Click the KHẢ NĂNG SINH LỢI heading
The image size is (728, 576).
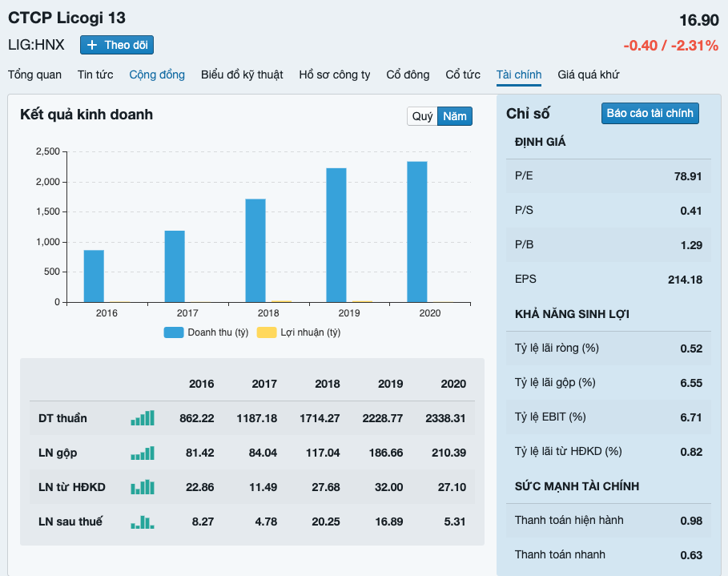click(572, 314)
